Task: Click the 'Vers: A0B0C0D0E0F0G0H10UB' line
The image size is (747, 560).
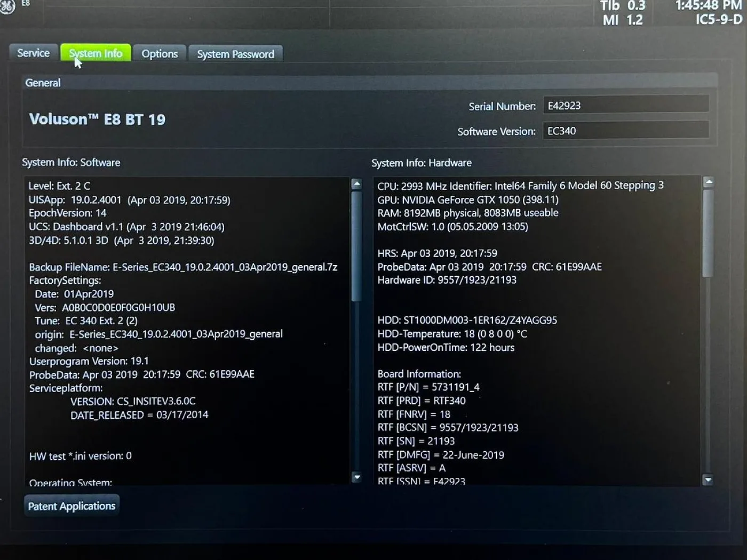Action: (x=105, y=308)
